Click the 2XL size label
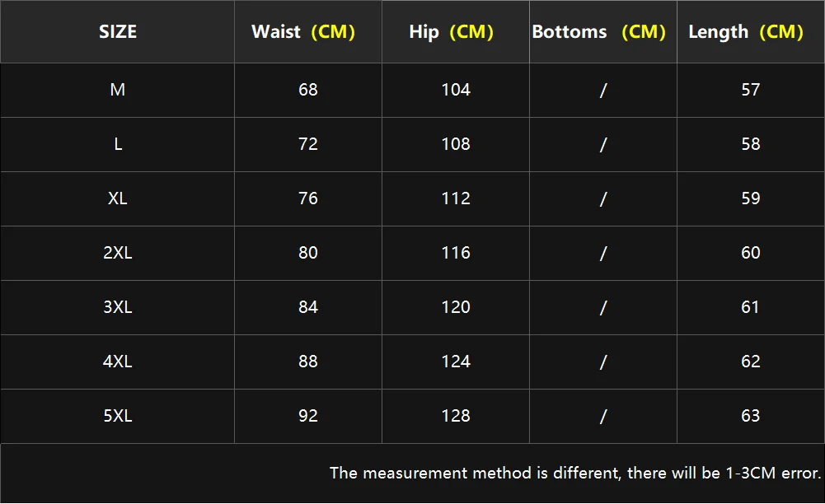This screenshot has height=504, width=825. pyautogui.click(x=118, y=253)
